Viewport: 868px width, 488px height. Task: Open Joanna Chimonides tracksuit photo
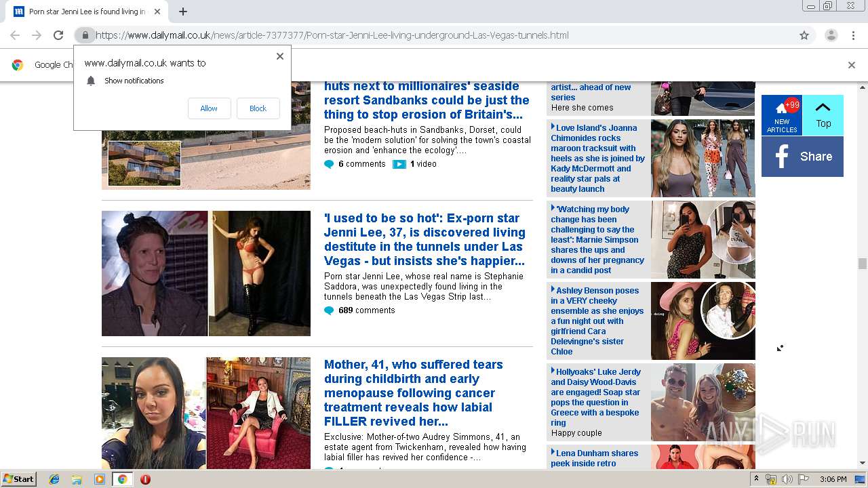[x=703, y=158]
